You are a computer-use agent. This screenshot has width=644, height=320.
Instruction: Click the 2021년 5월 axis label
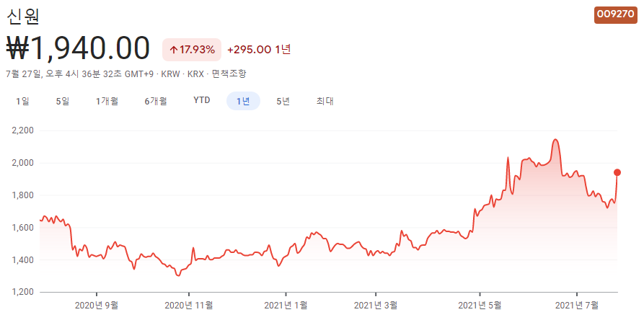(x=480, y=305)
